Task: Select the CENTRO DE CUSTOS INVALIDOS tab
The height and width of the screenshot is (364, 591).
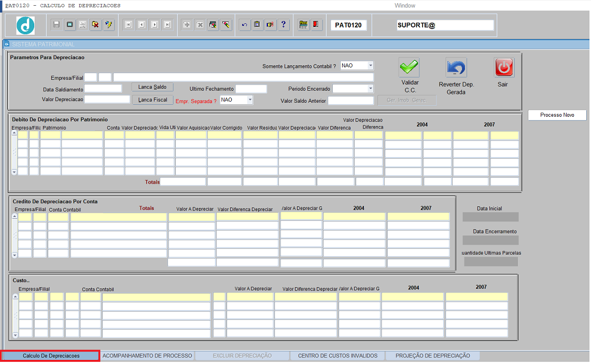Action: pyautogui.click(x=337, y=356)
